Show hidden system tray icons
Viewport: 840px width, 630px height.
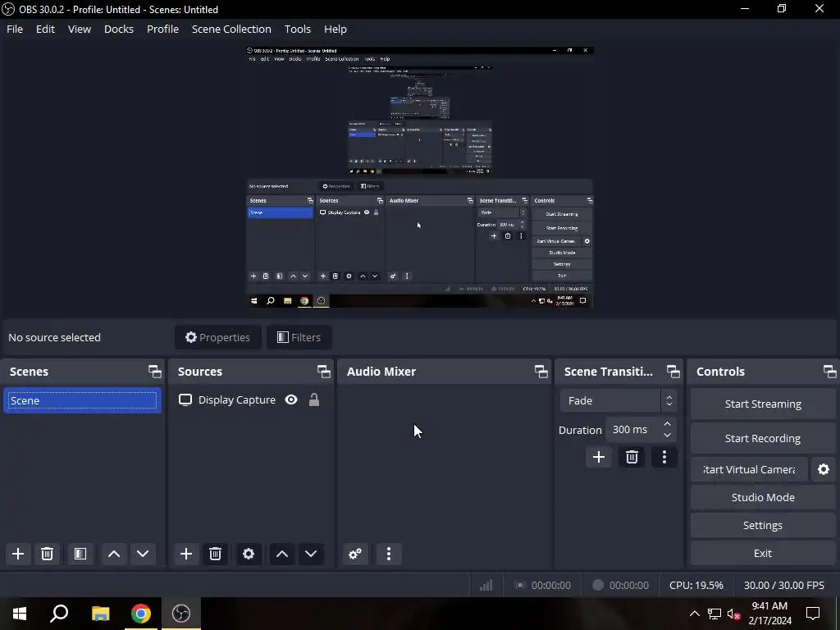coord(694,614)
